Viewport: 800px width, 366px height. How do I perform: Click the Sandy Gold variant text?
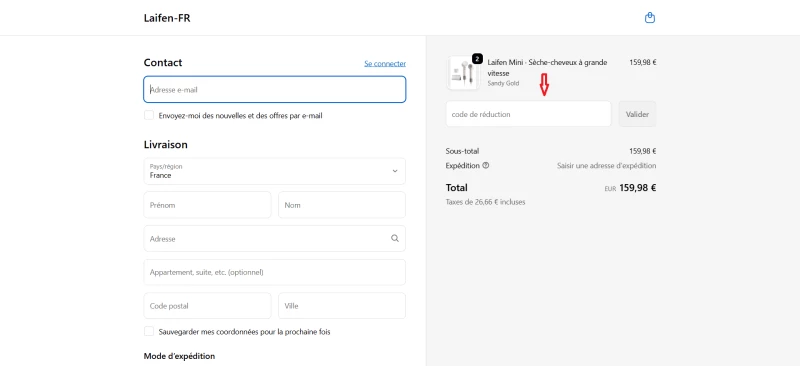pos(503,83)
